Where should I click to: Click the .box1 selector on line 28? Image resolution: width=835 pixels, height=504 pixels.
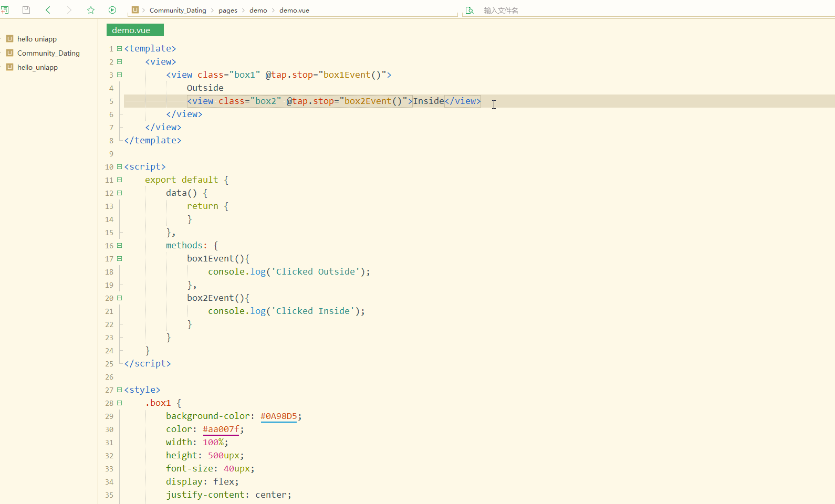tap(158, 403)
